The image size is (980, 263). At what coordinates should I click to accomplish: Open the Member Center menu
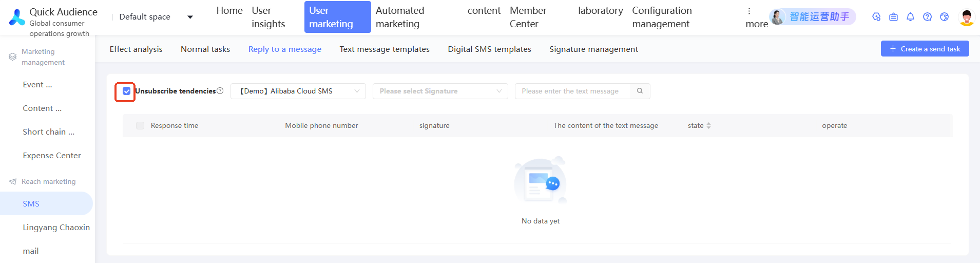coord(528,17)
